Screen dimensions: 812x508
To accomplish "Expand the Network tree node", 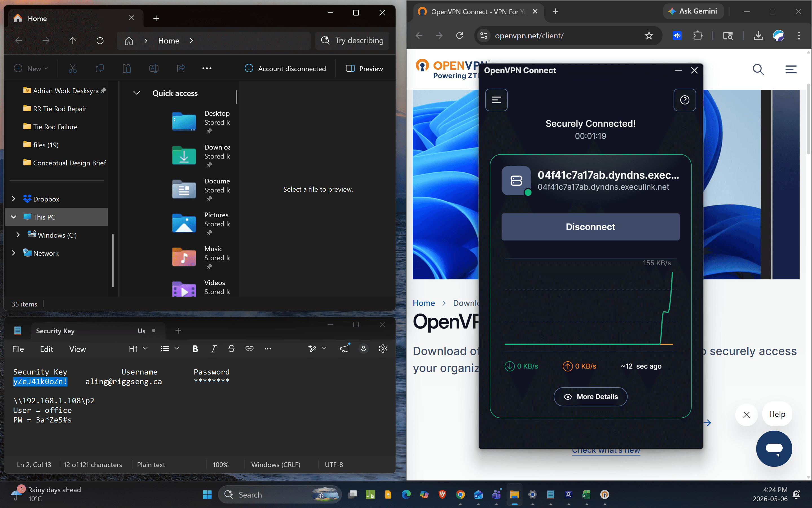I will point(14,253).
